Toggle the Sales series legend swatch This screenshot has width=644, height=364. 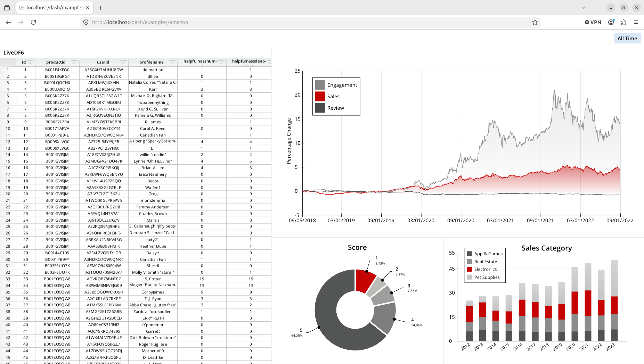pos(320,96)
